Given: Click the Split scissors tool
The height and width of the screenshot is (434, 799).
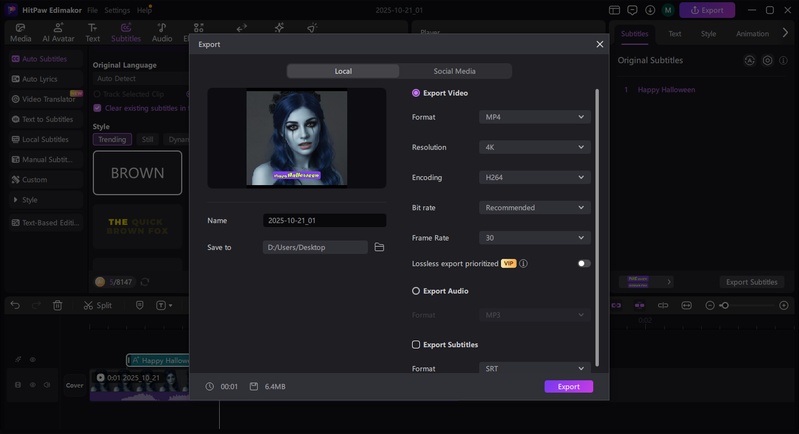Looking at the screenshot, I should (97, 305).
